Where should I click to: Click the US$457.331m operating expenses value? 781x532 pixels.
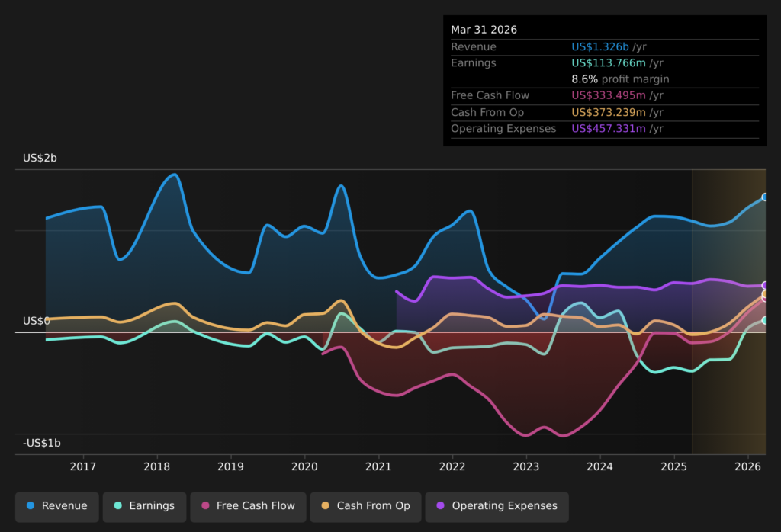609,128
